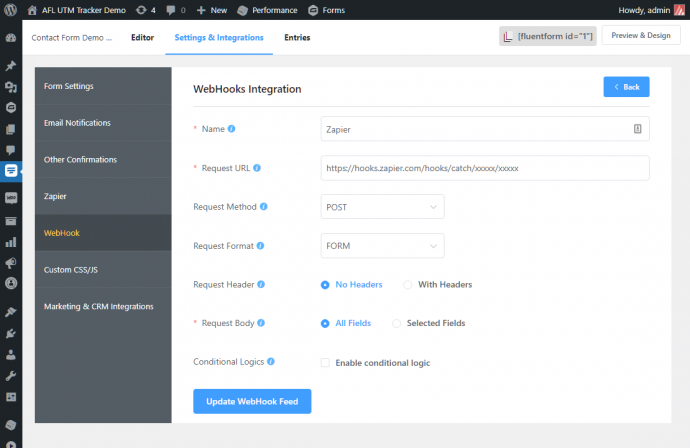Open the Users sidebar icon

tap(11, 354)
